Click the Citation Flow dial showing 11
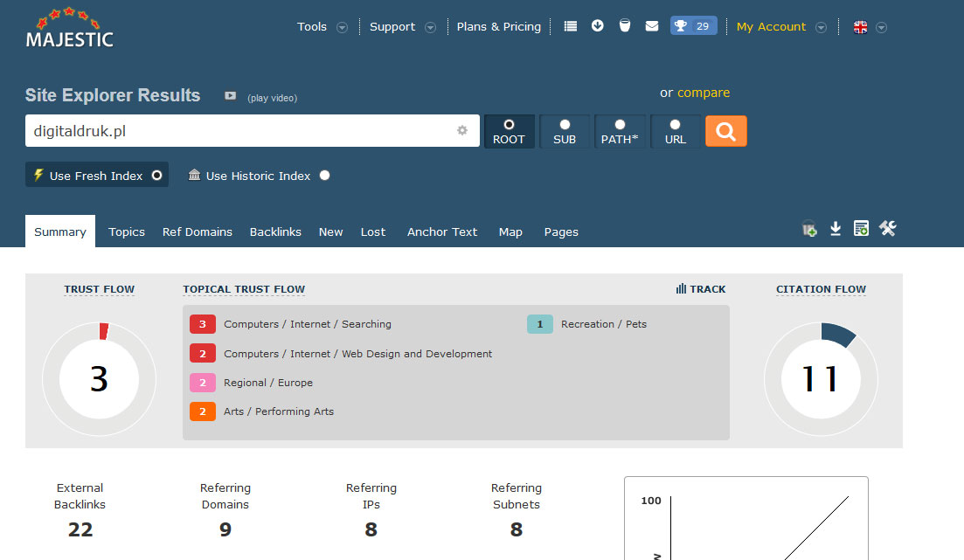This screenshot has width=964, height=560. tap(821, 379)
